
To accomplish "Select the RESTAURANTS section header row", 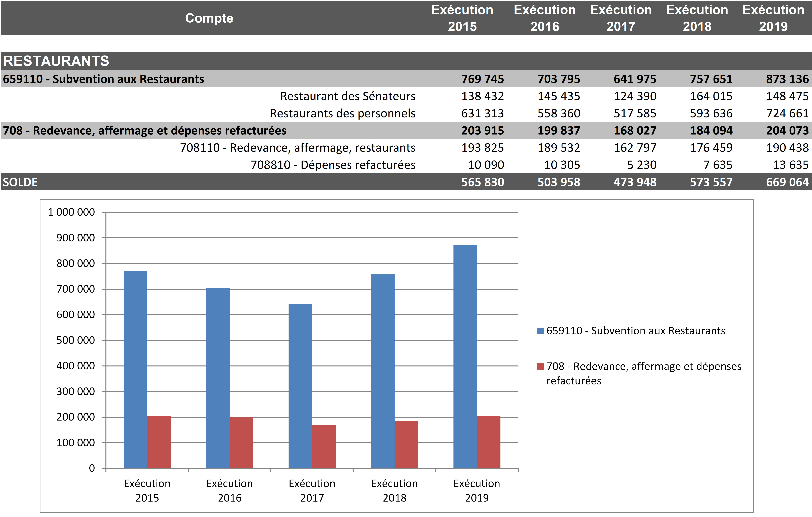I will point(56,61).
